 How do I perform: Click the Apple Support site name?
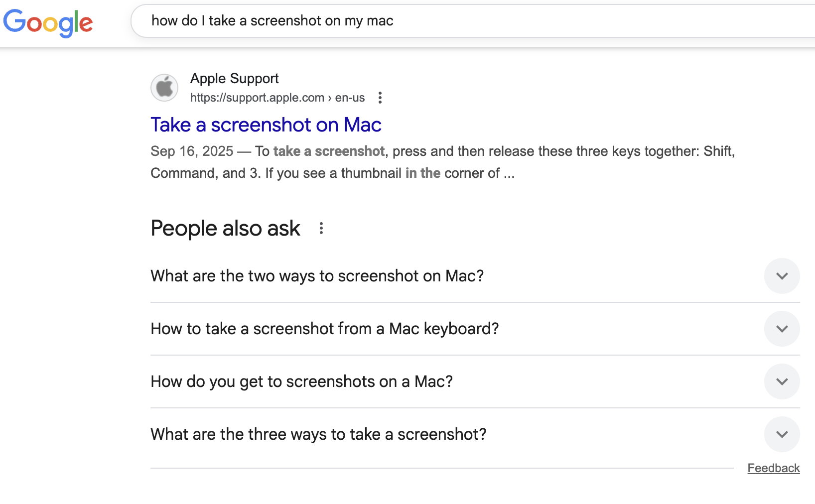(234, 78)
